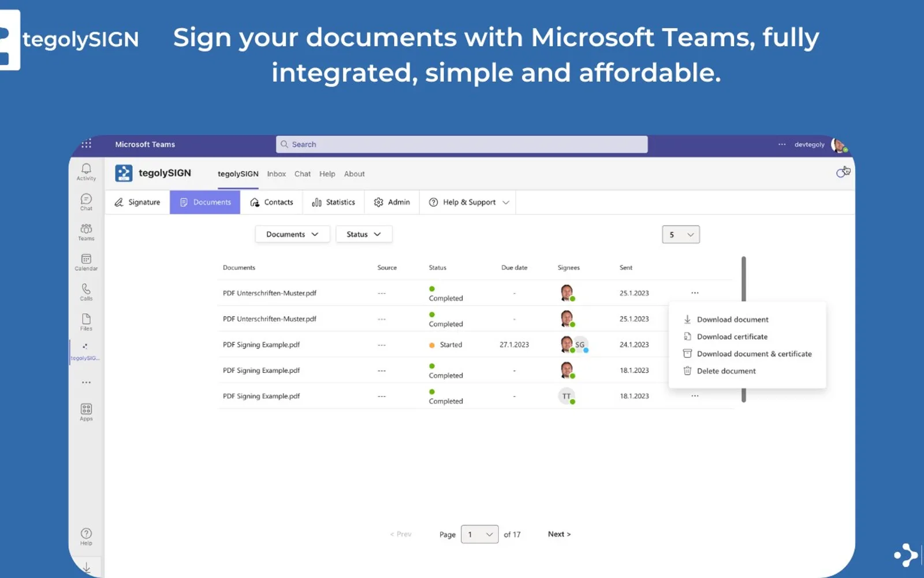The height and width of the screenshot is (578, 924).
Task: Open Calendar in the Teams sidebar
Action: pyautogui.click(x=86, y=262)
